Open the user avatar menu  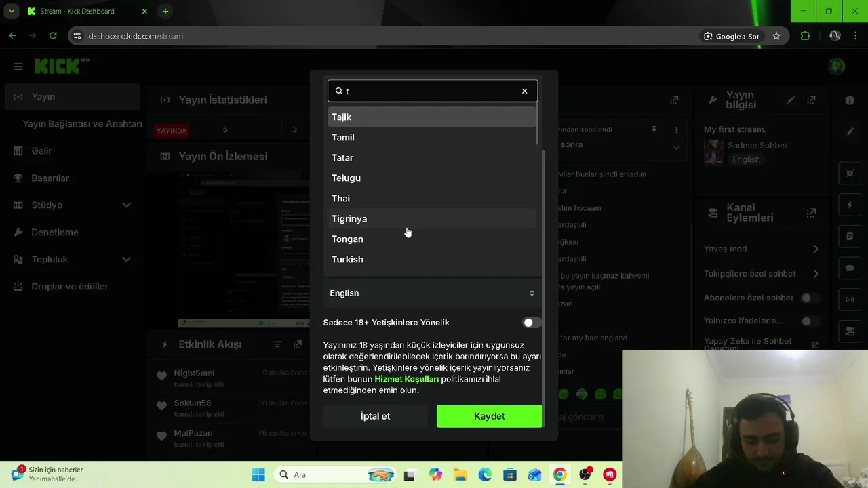click(837, 66)
